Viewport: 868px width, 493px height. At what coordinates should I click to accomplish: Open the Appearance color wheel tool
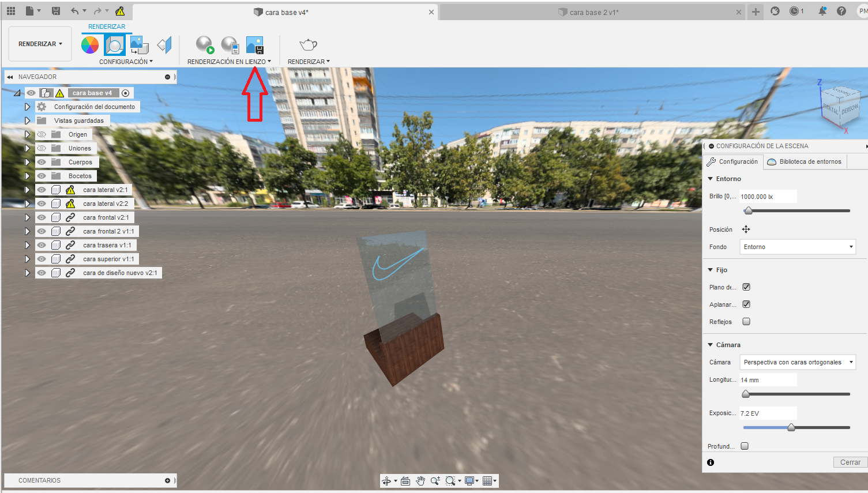pyautogui.click(x=89, y=45)
